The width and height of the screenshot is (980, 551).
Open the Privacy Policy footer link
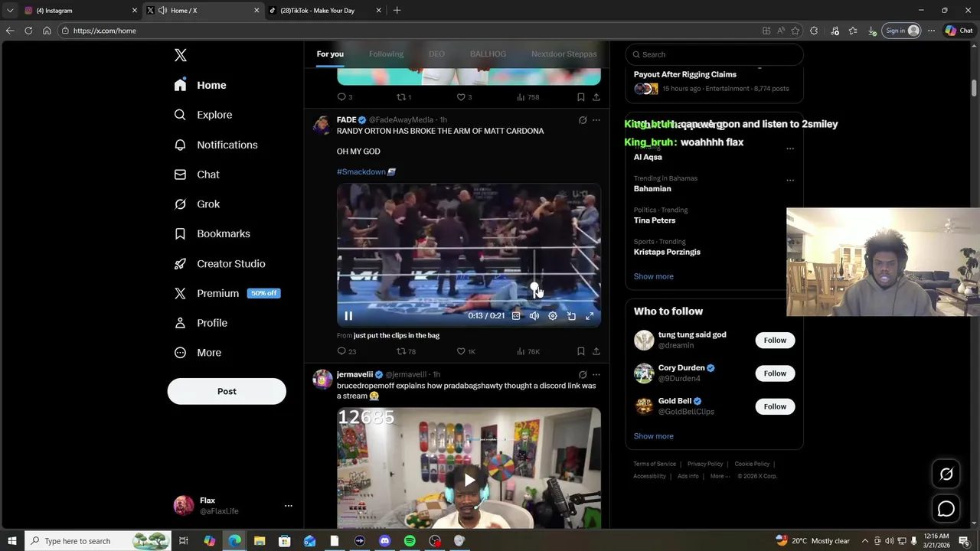tap(705, 464)
